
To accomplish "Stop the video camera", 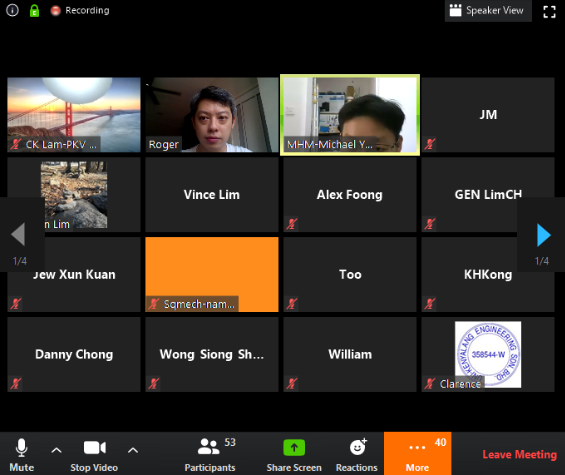I will click(94, 454).
